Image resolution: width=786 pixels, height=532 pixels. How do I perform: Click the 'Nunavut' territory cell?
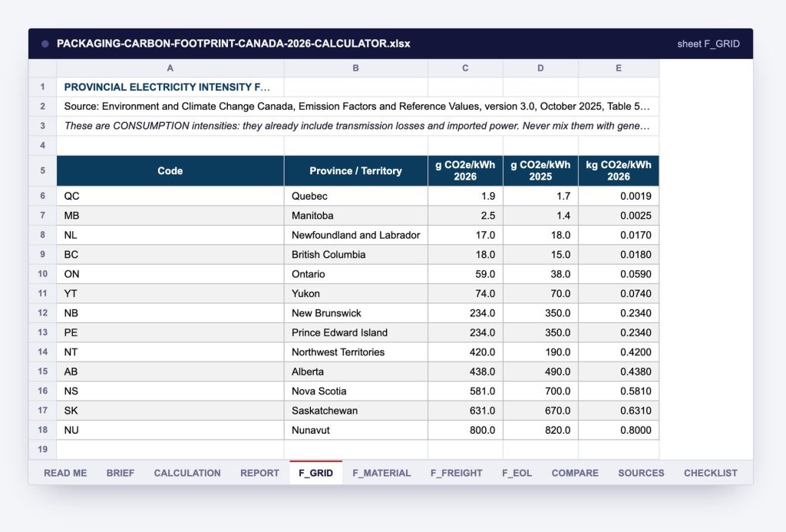click(356, 430)
